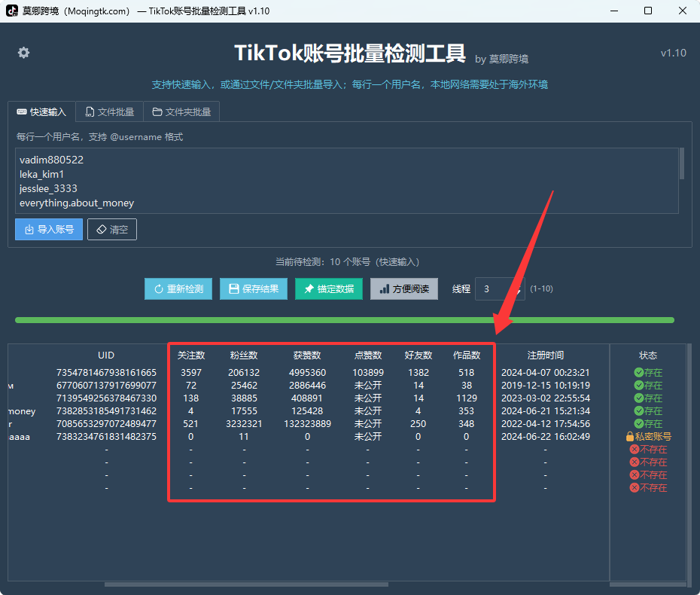700x595 pixels.
Task: Click the 关注数 column header
Action: pyautogui.click(x=191, y=355)
